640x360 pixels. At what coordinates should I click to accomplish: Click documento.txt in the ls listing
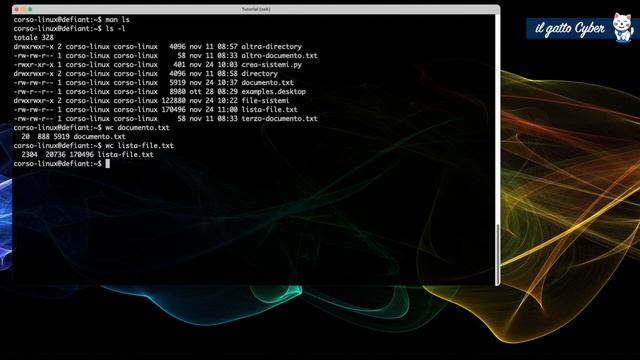267,82
